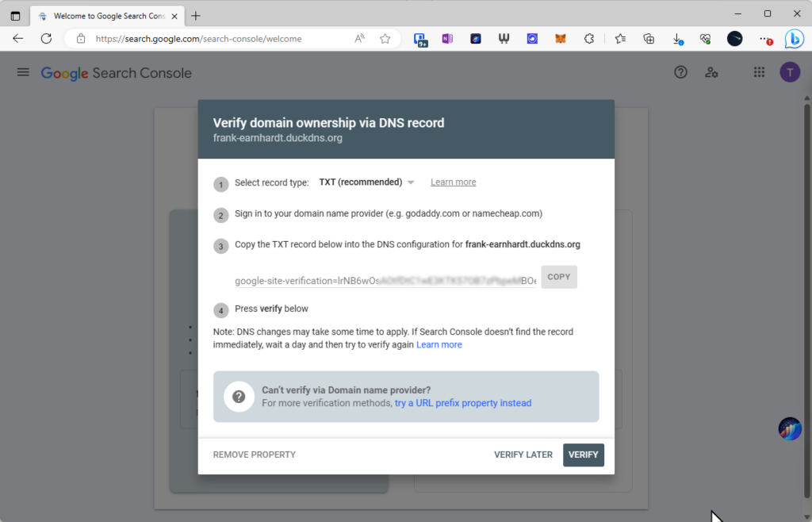Screen dimensions: 812x522
Task: Copy the TXT verification record
Action: click(x=559, y=277)
